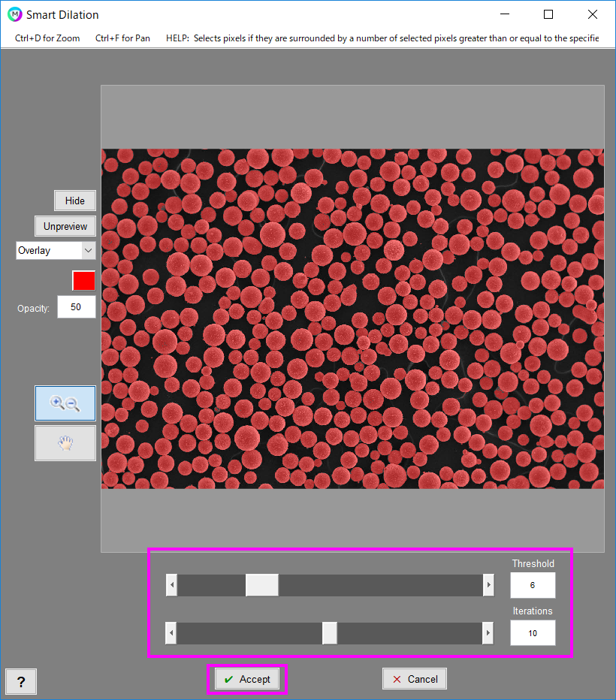Click the 'Ctrl+F for Pan' hint text

point(122,38)
